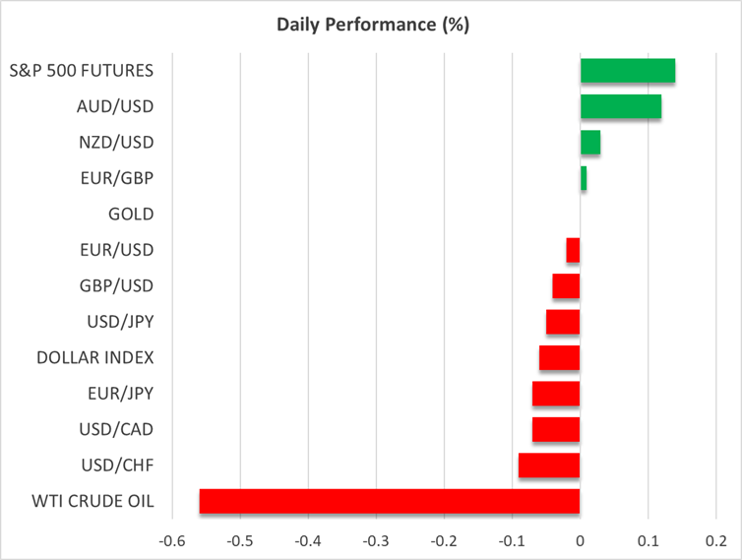Select the 0.2 tick label on axis

[715, 539]
